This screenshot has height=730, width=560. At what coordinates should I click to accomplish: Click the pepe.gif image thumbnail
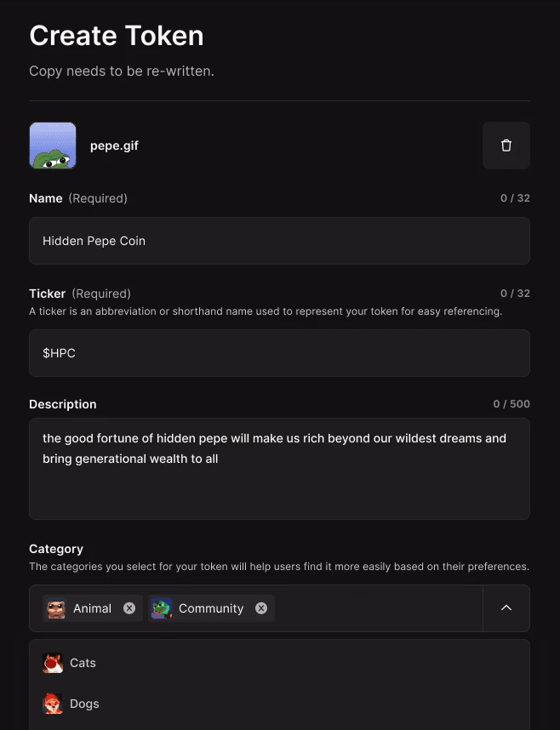point(53,145)
